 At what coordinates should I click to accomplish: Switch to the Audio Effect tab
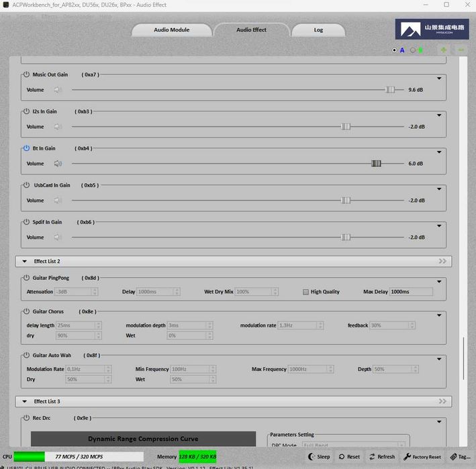[x=251, y=30]
